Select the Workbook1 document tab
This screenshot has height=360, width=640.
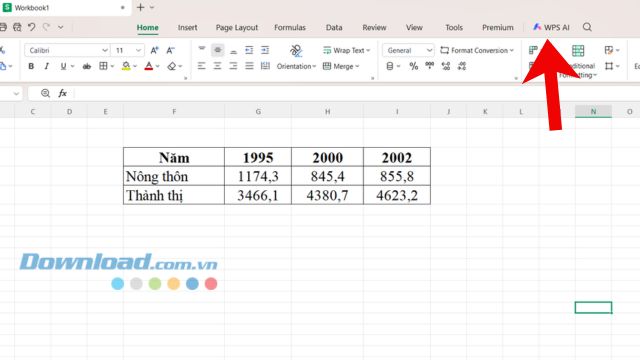(65, 8)
